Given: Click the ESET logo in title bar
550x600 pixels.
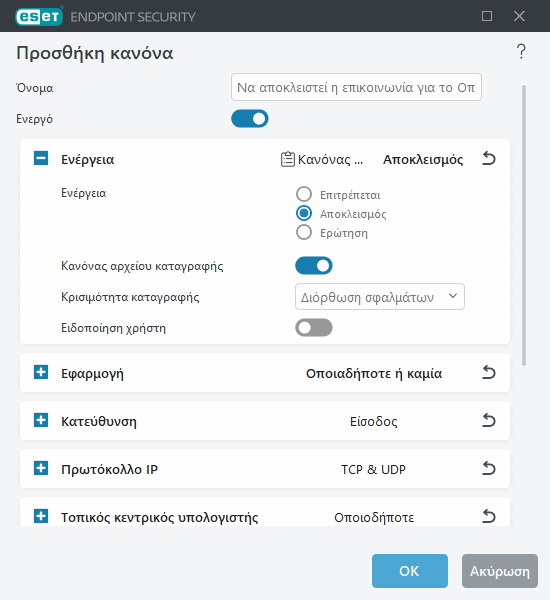Looking at the screenshot, I should [x=39, y=16].
